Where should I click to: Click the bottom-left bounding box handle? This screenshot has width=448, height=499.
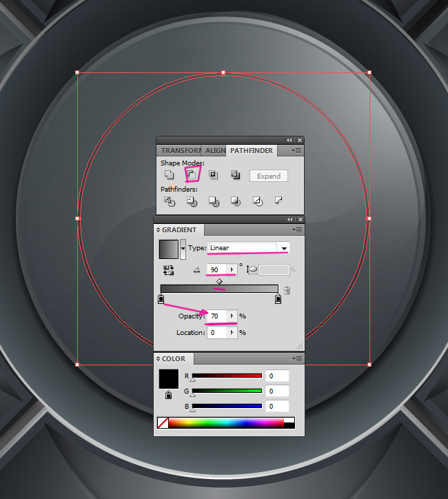coord(77,365)
